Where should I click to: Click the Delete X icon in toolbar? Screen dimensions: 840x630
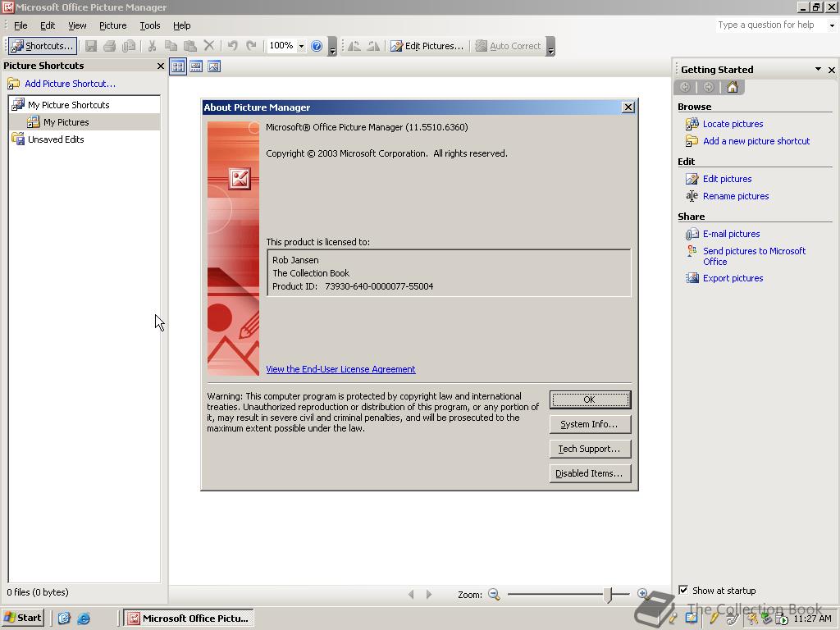coord(209,46)
